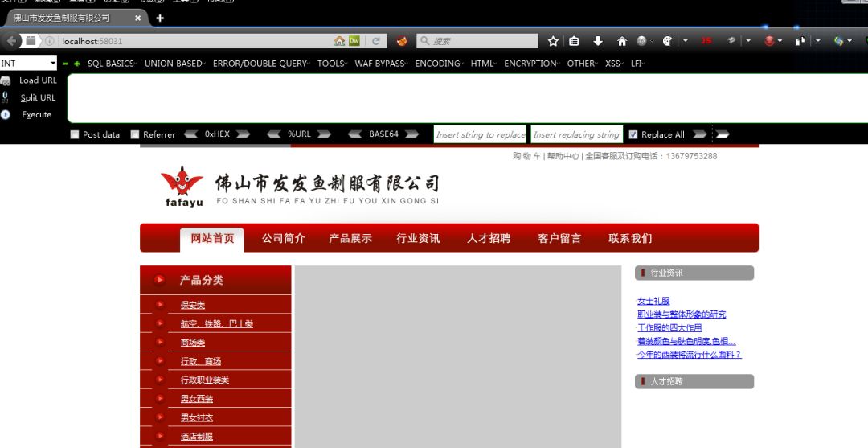Click the Insert replacing string field

(x=576, y=134)
